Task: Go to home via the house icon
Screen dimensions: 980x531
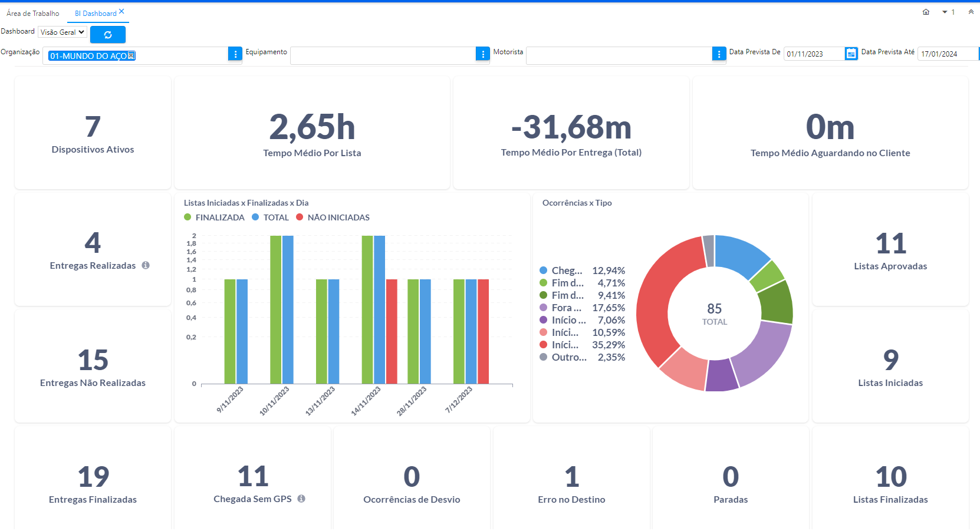Action: pyautogui.click(x=926, y=12)
